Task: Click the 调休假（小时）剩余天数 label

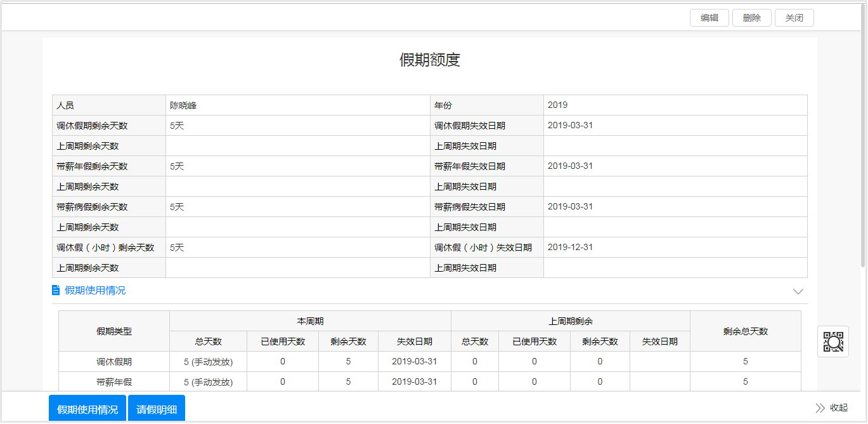Action: (105, 248)
